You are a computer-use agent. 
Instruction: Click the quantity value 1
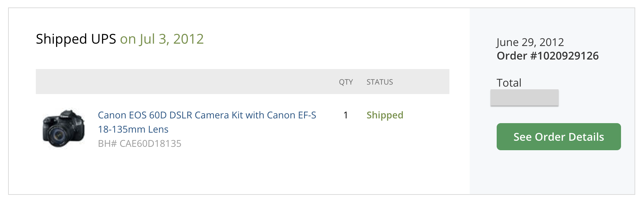tap(346, 115)
